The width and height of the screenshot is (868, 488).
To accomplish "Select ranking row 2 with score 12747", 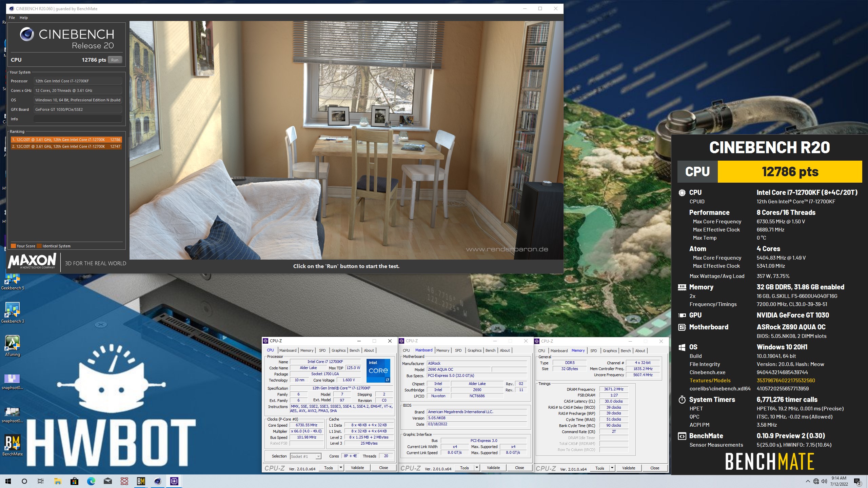I will [66, 146].
